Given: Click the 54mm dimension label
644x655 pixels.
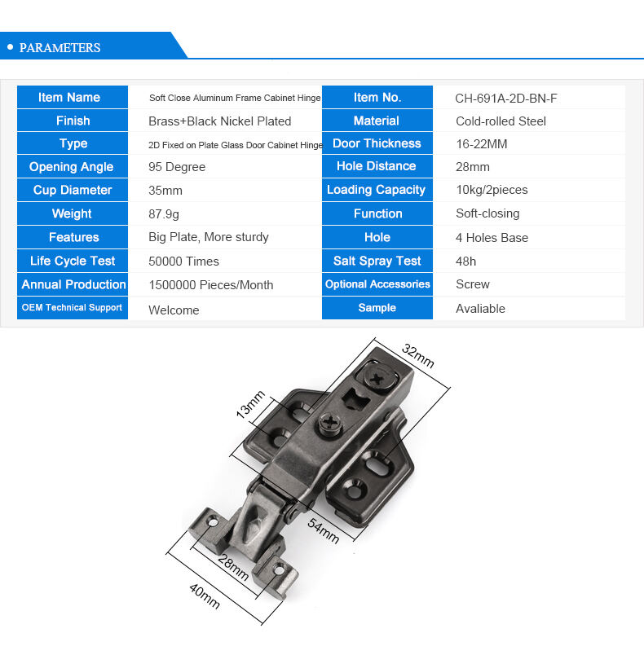Looking at the screenshot, I should (x=324, y=530).
